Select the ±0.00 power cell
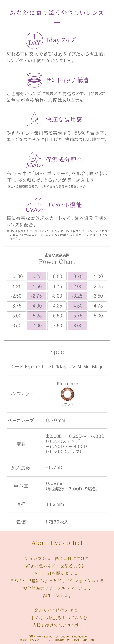This screenshot has width=114, height=644. (x=16, y=276)
